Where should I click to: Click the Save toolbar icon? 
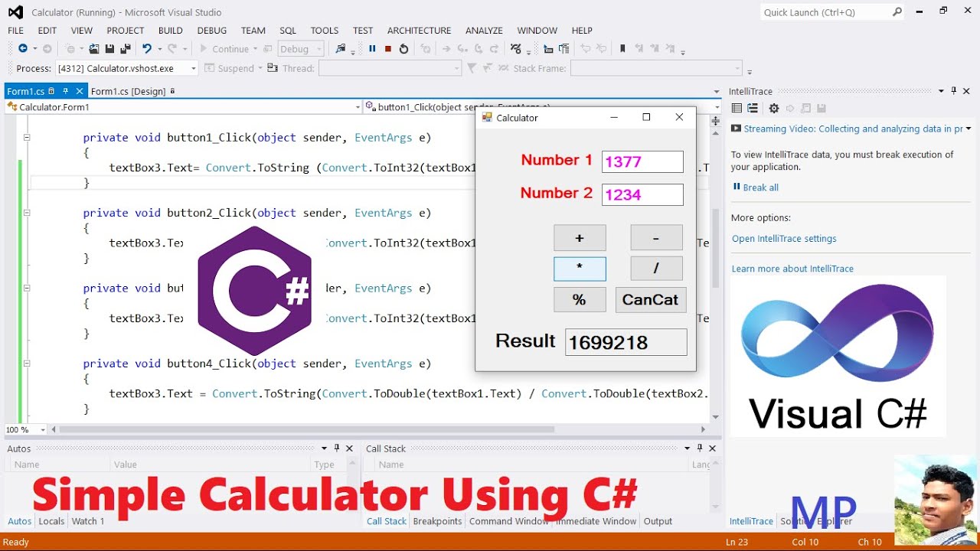tap(109, 49)
